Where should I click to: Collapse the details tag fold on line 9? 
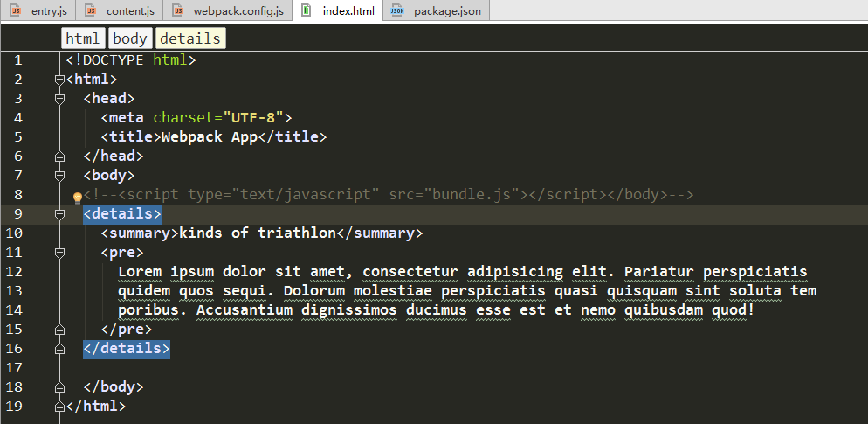tap(59, 214)
